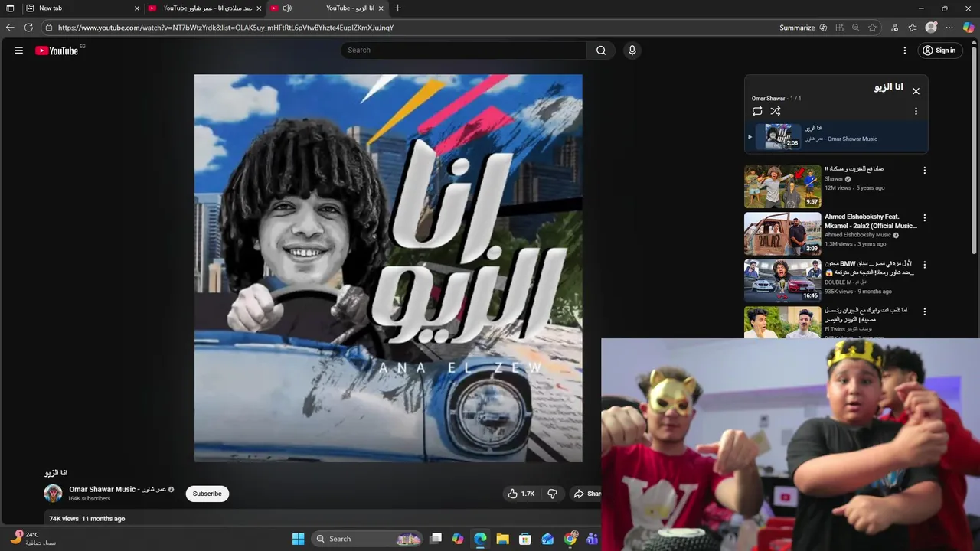Open Windows Start menu
Image resolution: width=980 pixels, height=551 pixels.
point(299,539)
